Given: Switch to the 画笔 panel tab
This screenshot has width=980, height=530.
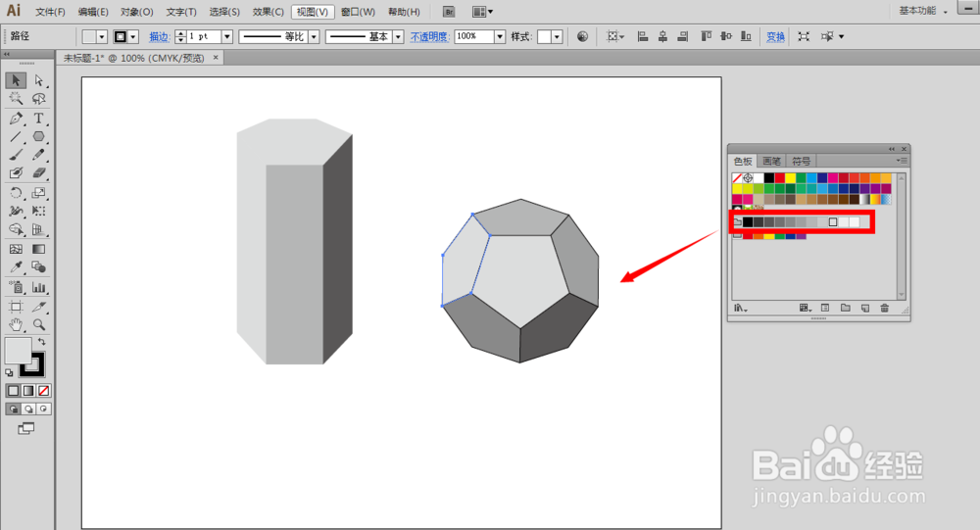Looking at the screenshot, I should (x=772, y=162).
